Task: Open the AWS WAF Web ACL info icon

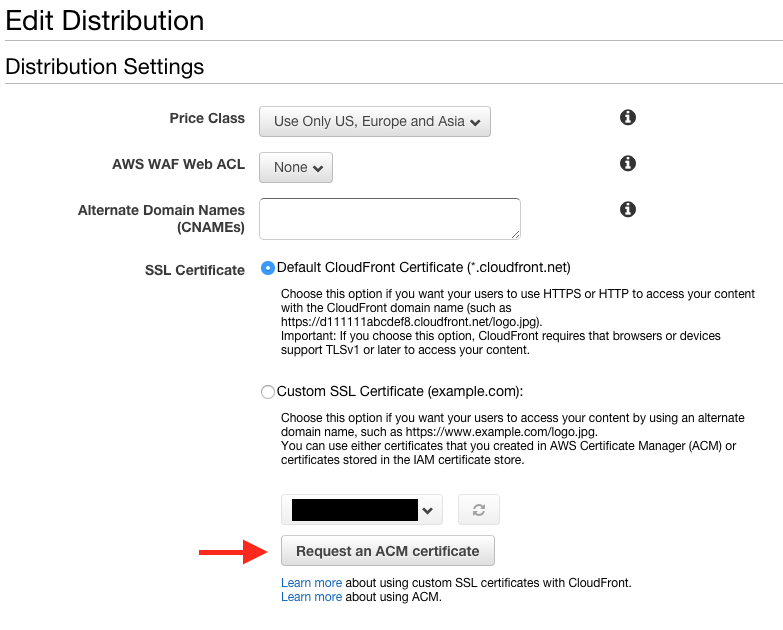Action: 628,164
